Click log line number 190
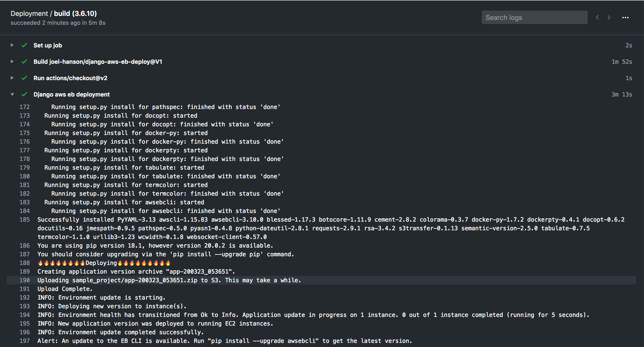The width and height of the screenshot is (644, 347). pyautogui.click(x=25, y=280)
